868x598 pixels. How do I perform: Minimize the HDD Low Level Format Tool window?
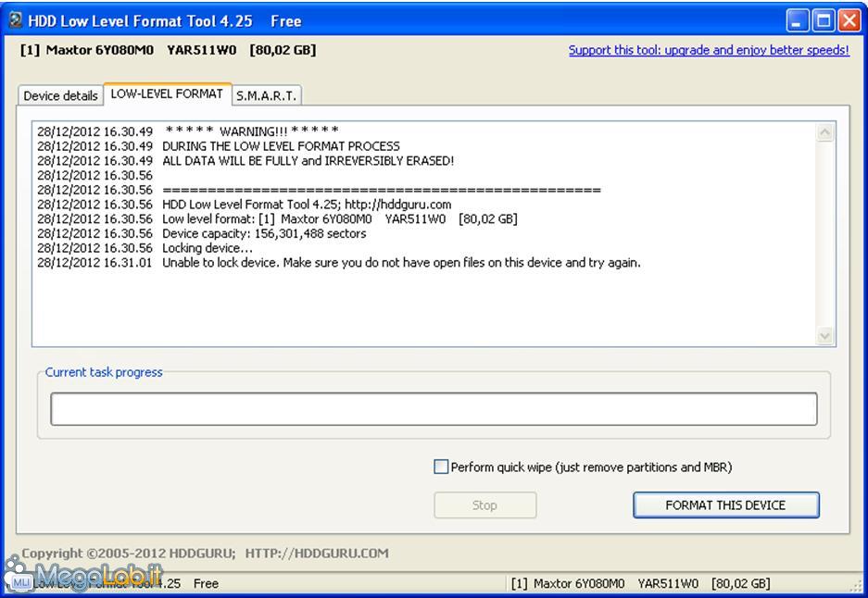[x=797, y=21]
